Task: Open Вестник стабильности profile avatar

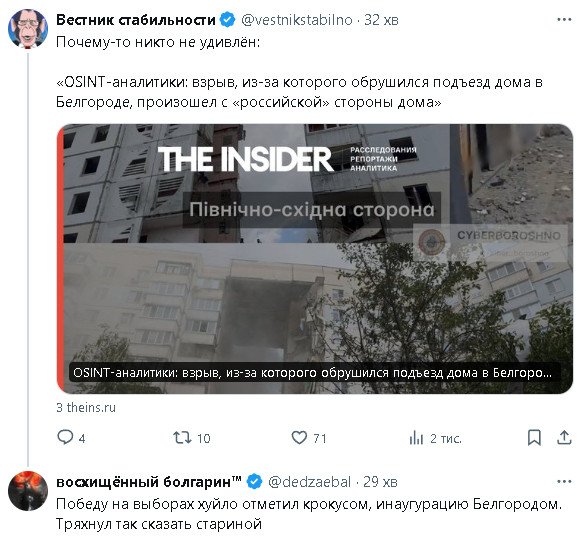Action: pos(28,29)
